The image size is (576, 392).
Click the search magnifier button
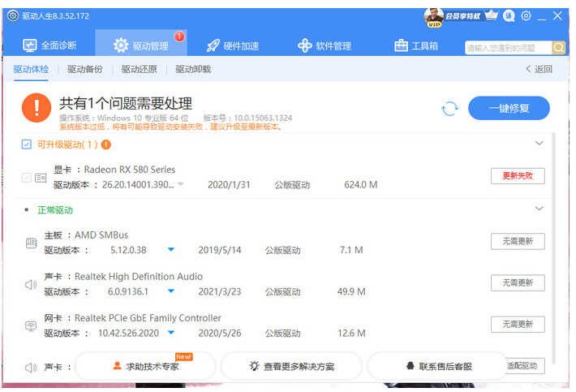tap(558, 48)
